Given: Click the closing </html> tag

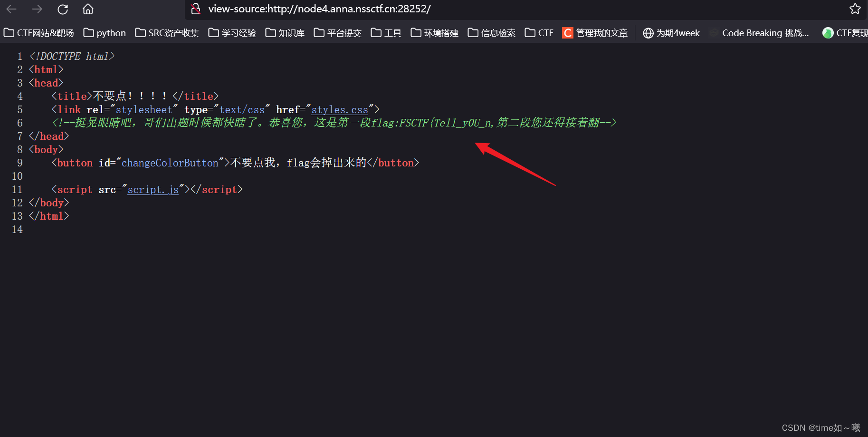Looking at the screenshot, I should coord(49,216).
